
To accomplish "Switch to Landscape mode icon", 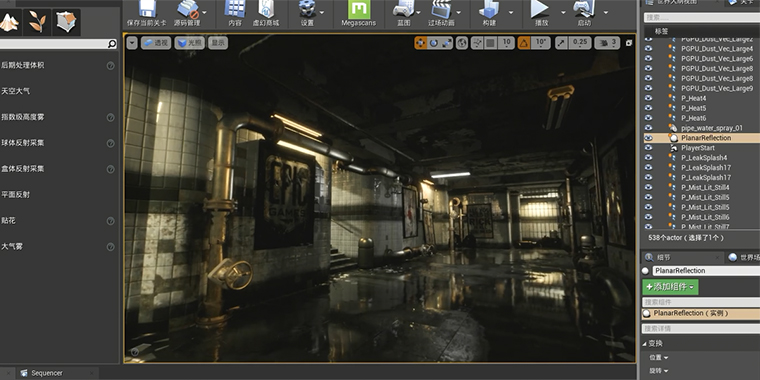I will (x=9, y=22).
